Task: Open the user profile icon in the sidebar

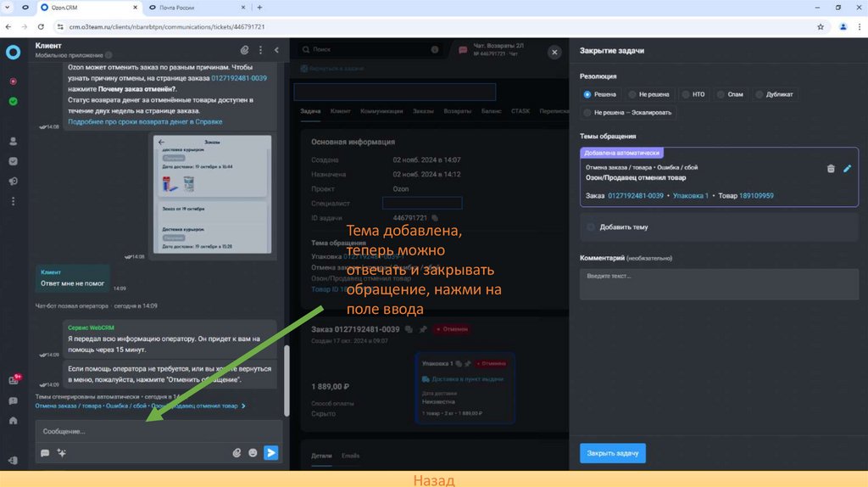Action: pos(14,142)
